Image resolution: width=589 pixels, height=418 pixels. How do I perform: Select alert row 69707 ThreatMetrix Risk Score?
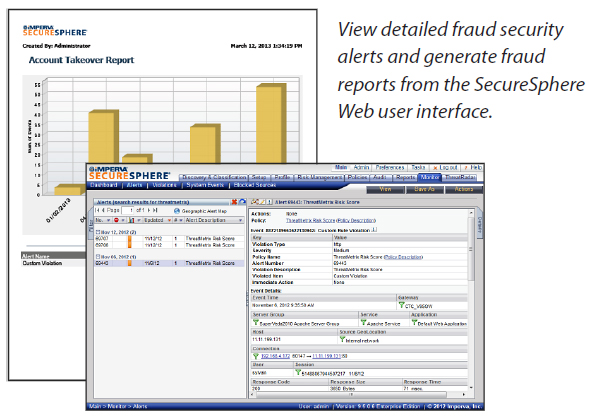click(x=169, y=238)
